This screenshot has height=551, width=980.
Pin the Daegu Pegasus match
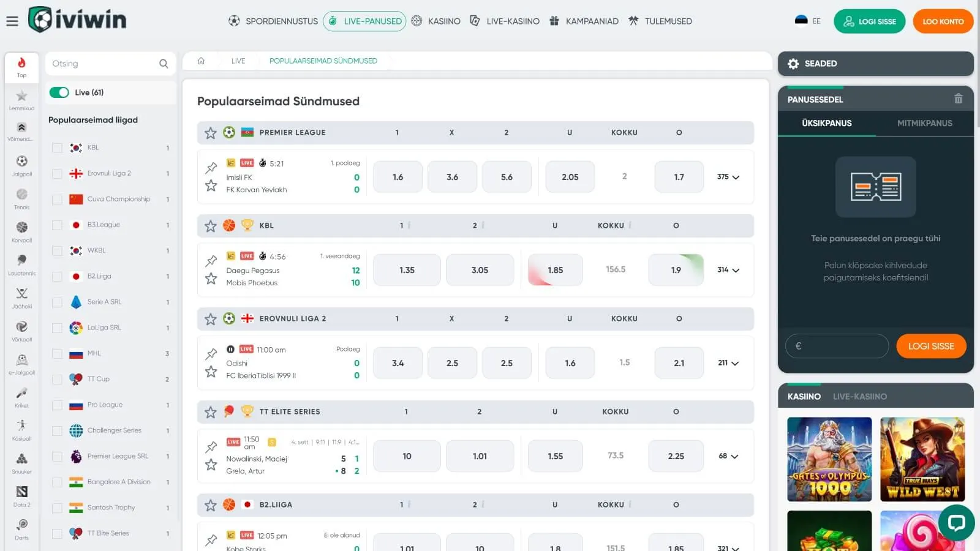tap(211, 261)
